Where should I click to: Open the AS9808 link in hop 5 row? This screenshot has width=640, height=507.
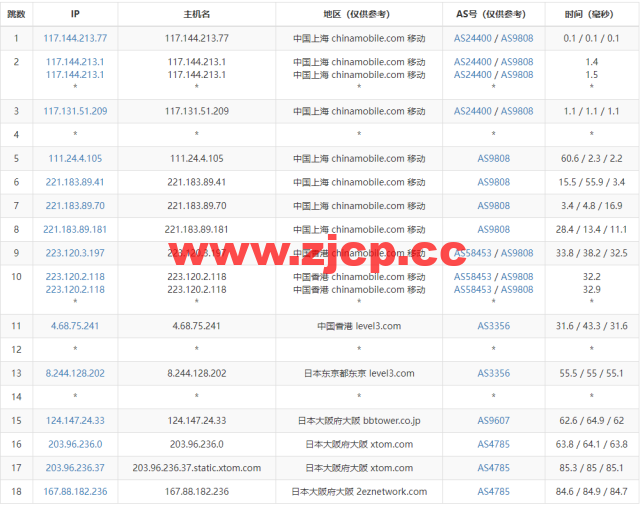pos(494,158)
